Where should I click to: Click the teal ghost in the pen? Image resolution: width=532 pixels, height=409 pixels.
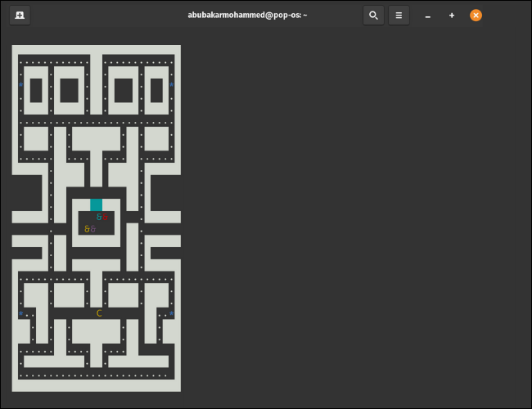(x=99, y=218)
